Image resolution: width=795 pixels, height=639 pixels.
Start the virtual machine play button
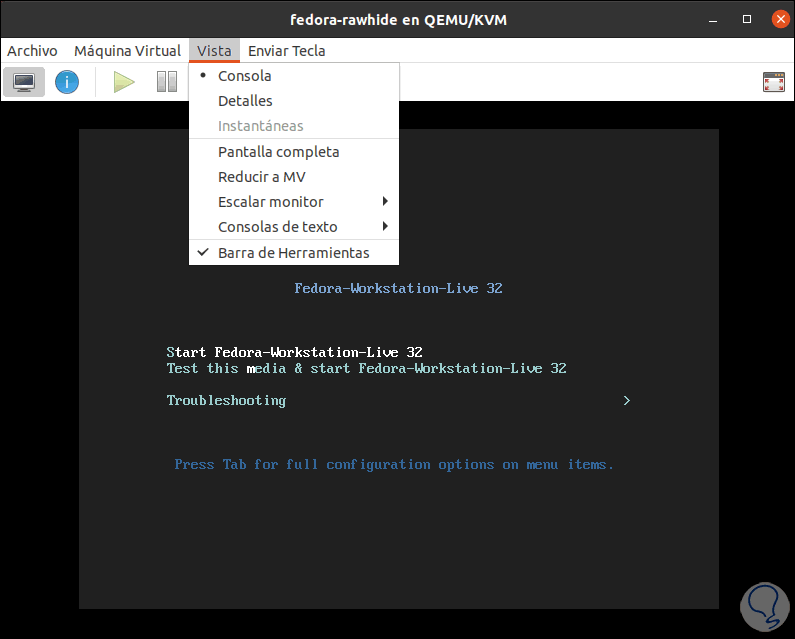pos(124,82)
